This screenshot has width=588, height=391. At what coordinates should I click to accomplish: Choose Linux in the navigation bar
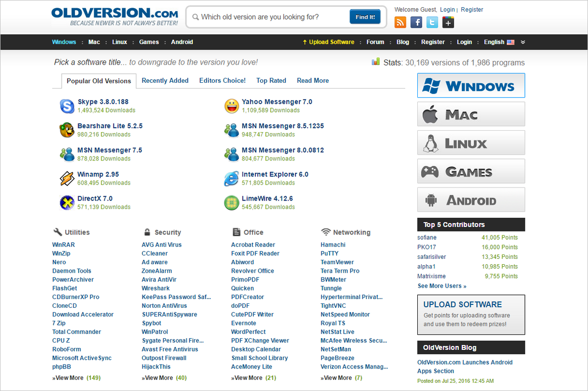(120, 42)
